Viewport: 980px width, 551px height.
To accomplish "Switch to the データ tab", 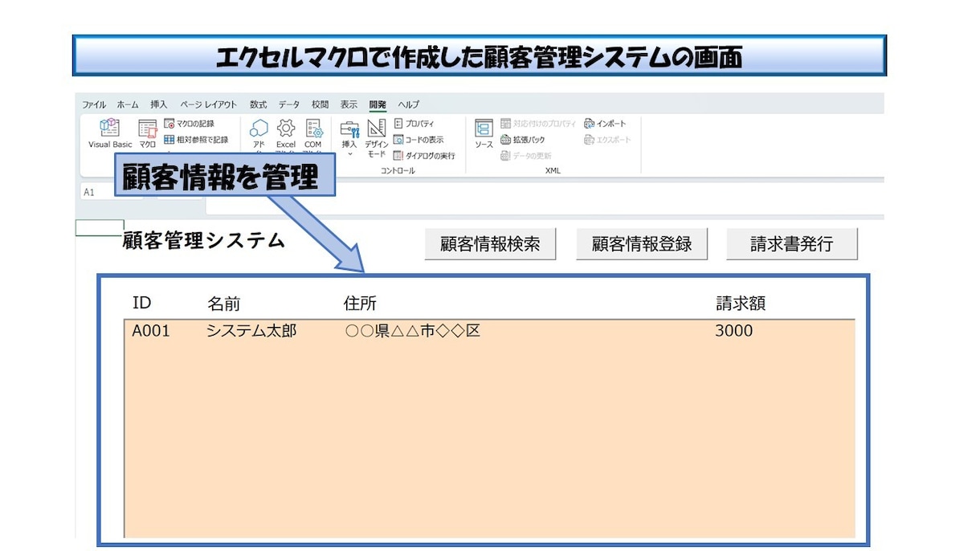I will [x=289, y=104].
